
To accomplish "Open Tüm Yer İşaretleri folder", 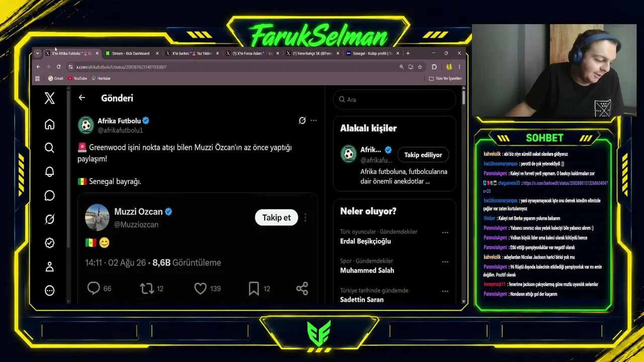I will 445,78.
